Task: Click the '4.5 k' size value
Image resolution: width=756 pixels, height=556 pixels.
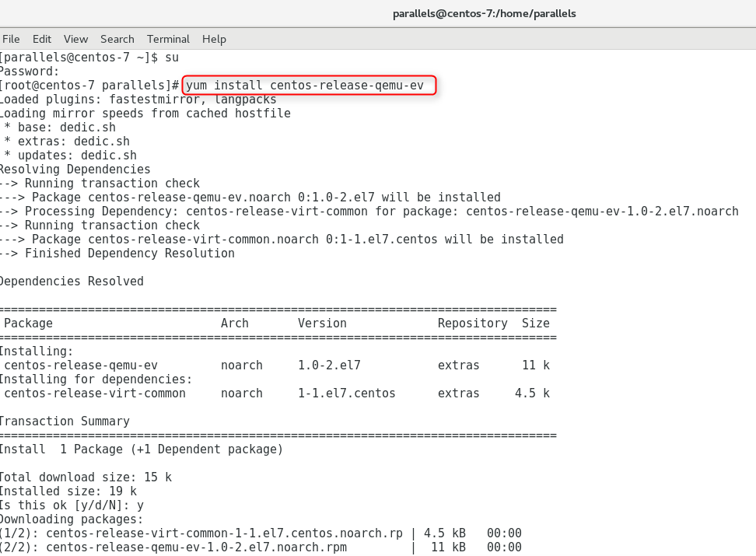Action: coord(532,393)
